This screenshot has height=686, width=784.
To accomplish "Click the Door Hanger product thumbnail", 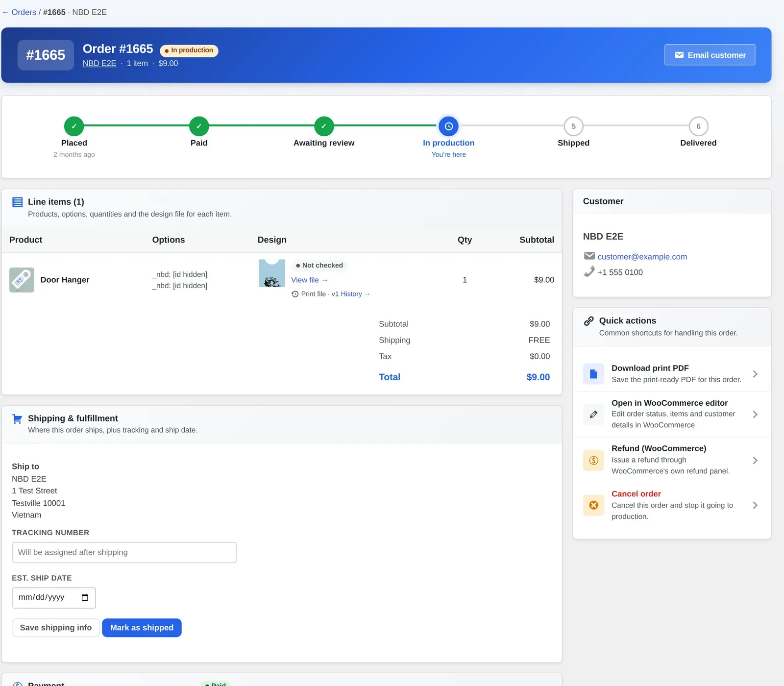I will click(x=22, y=280).
